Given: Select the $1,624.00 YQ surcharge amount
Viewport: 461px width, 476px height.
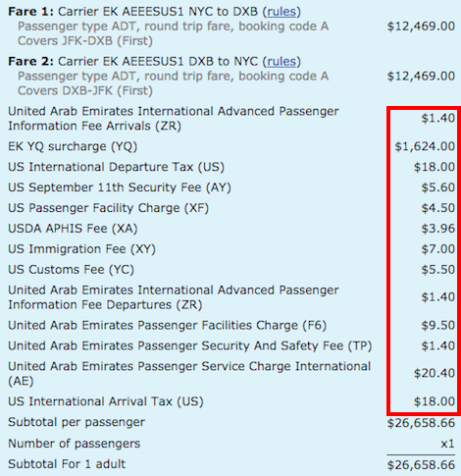Looking at the screenshot, I should [x=425, y=146].
